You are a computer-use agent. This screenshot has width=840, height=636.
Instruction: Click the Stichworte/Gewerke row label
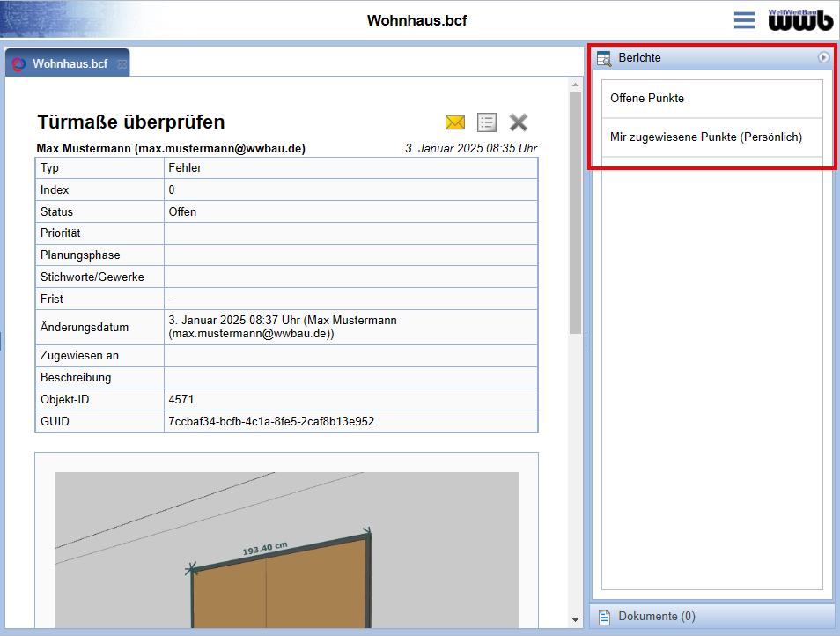(x=92, y=277)
